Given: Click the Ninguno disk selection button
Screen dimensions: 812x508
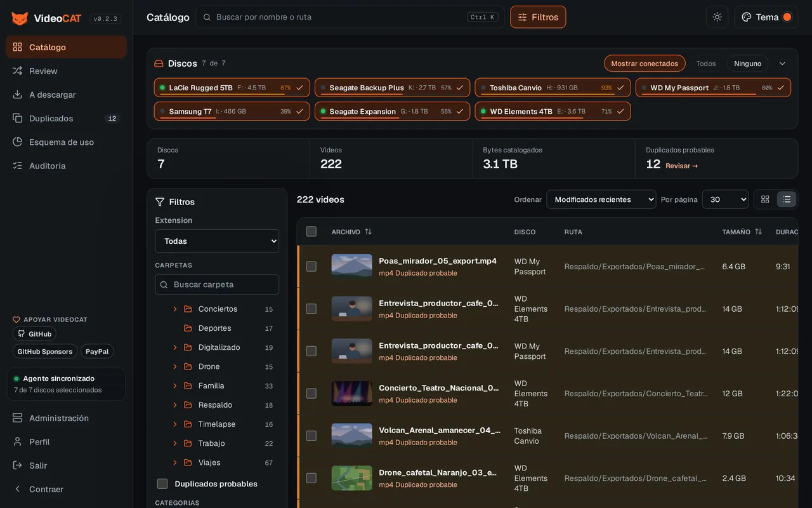Looking at the screenshot, I should coord(747,63).
